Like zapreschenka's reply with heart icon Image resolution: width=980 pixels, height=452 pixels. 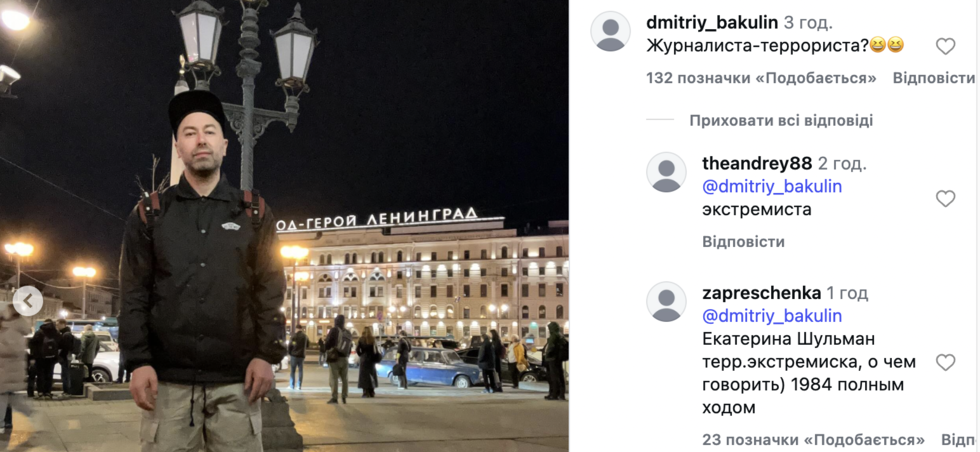click(x=945, y=363)
